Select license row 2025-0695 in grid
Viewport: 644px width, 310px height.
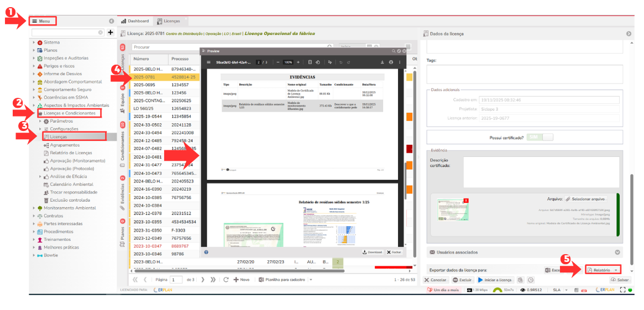(x=144, y=85)
